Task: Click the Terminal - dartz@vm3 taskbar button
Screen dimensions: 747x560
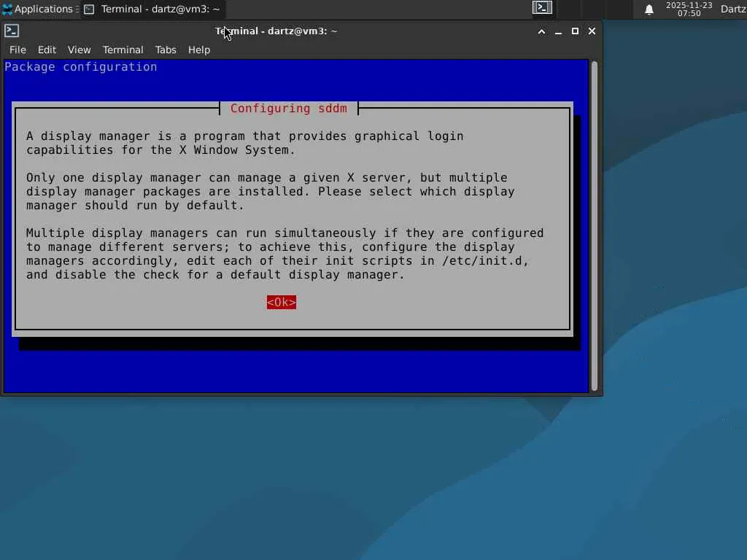Action: pyautogui.click(x=152, y=9)
